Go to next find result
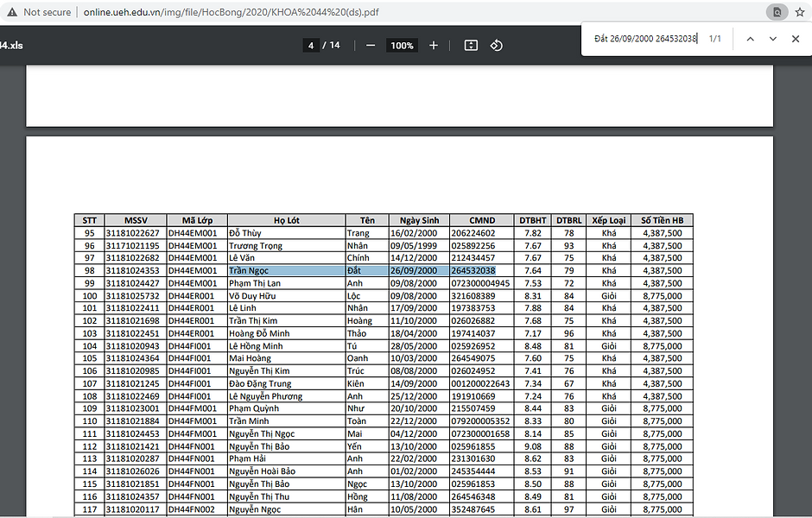Viewport: 812px width, 518px height. pos(772,39)
